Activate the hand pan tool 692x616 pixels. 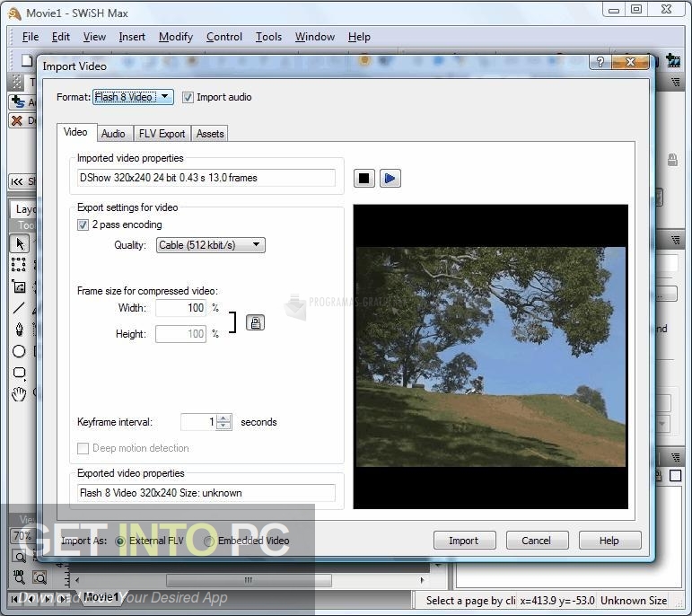[19, 394]
